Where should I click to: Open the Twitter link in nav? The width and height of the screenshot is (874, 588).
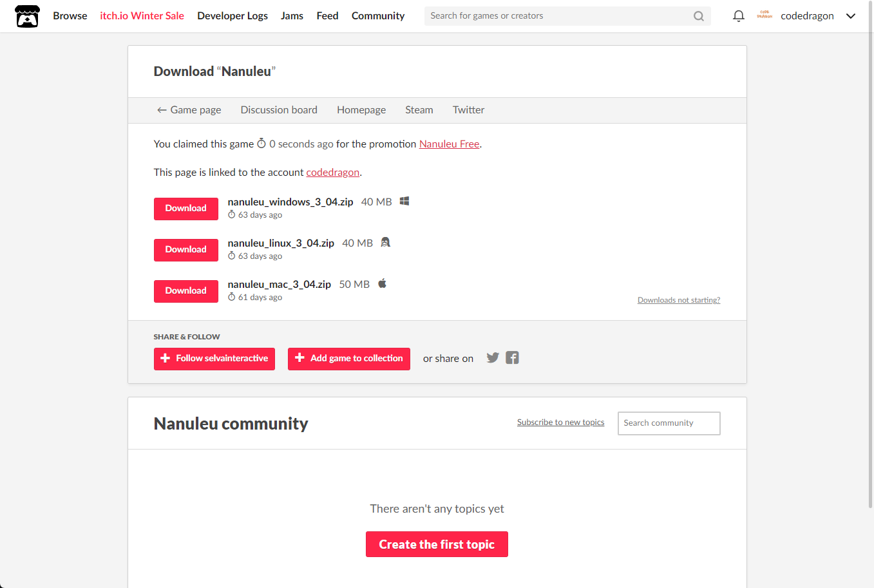tap(468, 110)
